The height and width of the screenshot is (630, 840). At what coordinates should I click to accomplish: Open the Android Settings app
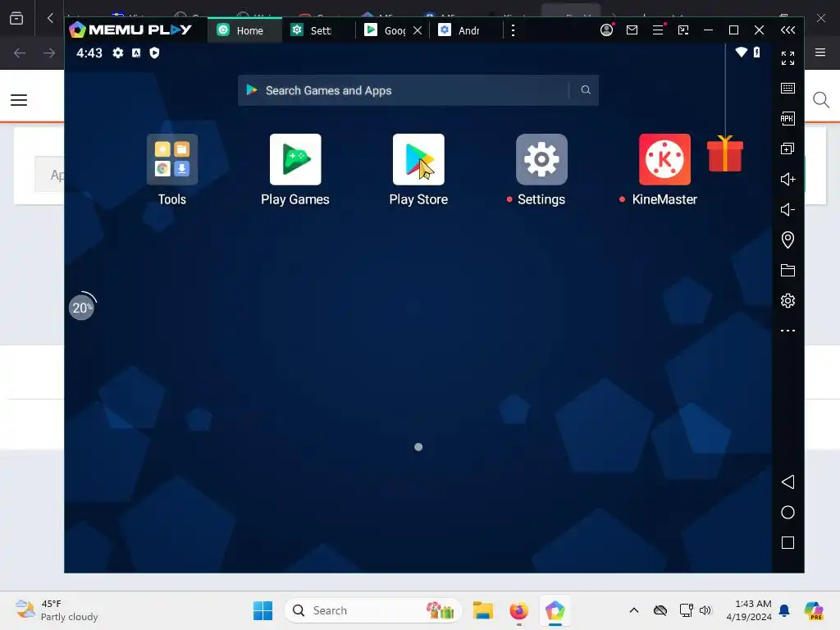tap(541, 159)
